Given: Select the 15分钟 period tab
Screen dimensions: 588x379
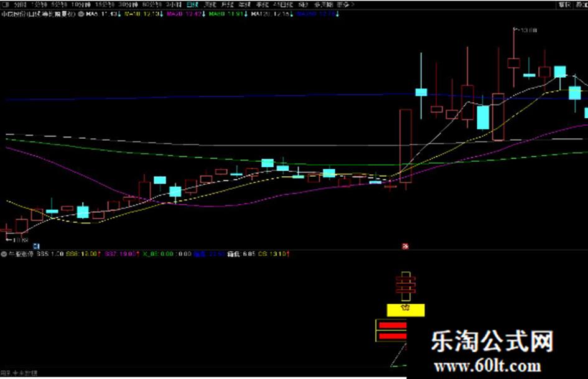Looking at the screenshot, I should (105, 4).
